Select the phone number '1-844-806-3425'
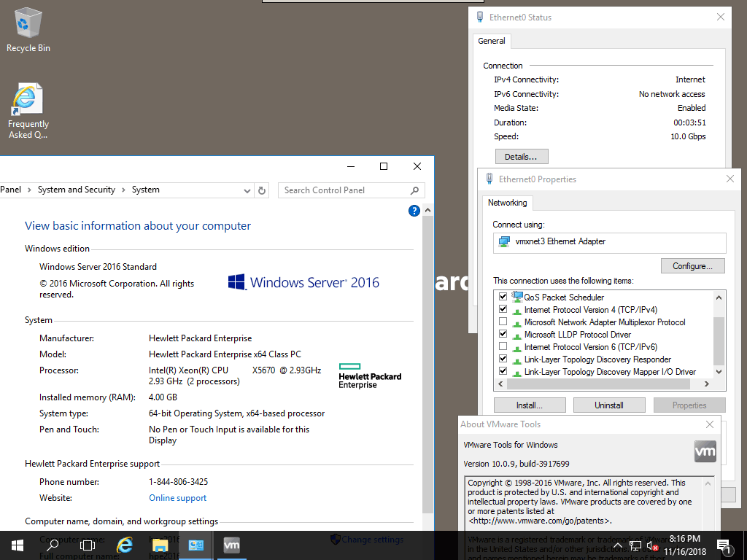The image size is (747, 560). pyautogui.click(x=179, y=482)
